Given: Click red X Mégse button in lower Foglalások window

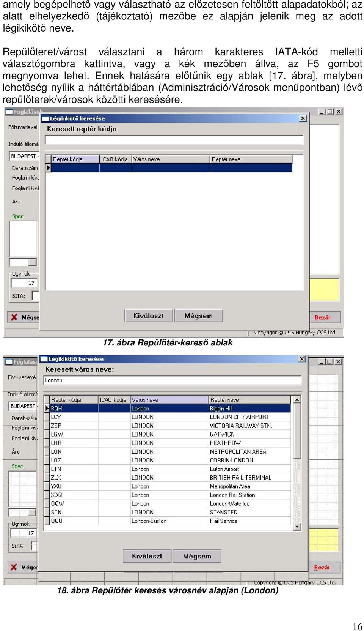Looking at the screenshot, I should coord(23,568).
